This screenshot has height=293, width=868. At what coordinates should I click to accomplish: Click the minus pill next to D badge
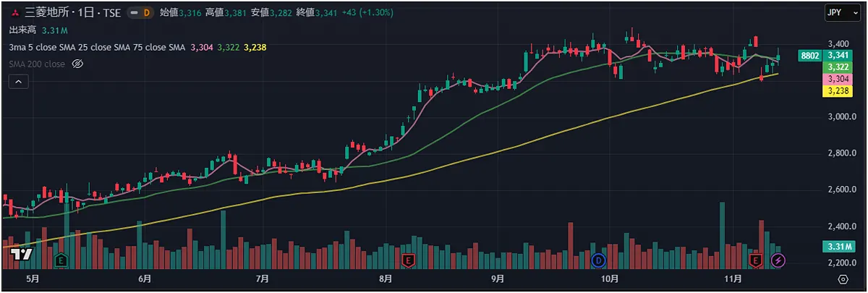pyautogui.click(x=134, y=13)
